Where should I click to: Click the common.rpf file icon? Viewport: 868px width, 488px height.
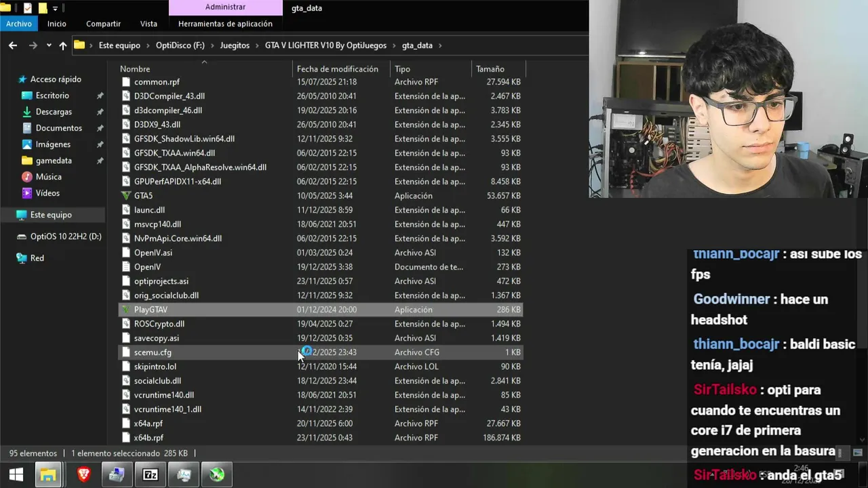[125, 82]
